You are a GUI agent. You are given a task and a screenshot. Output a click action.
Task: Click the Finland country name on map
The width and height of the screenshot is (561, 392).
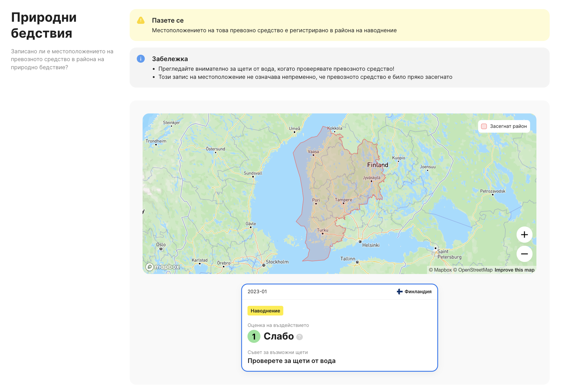pyautogui.click(x=378, y=165)
